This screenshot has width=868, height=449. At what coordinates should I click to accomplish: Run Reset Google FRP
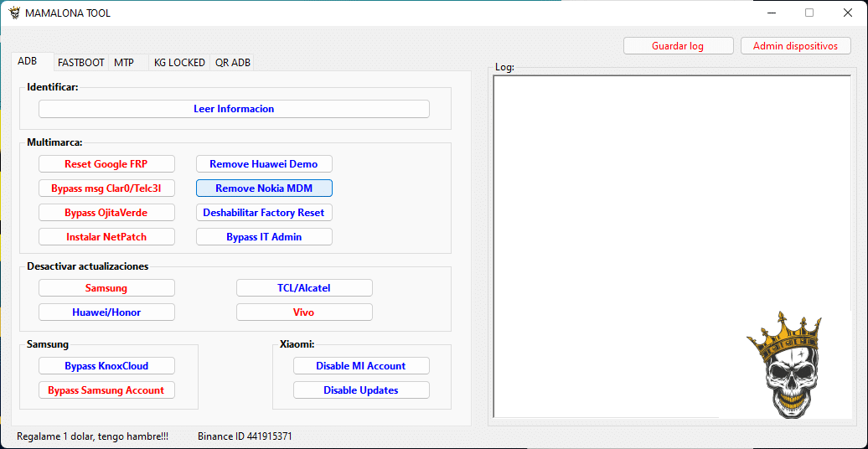point(106,164)
